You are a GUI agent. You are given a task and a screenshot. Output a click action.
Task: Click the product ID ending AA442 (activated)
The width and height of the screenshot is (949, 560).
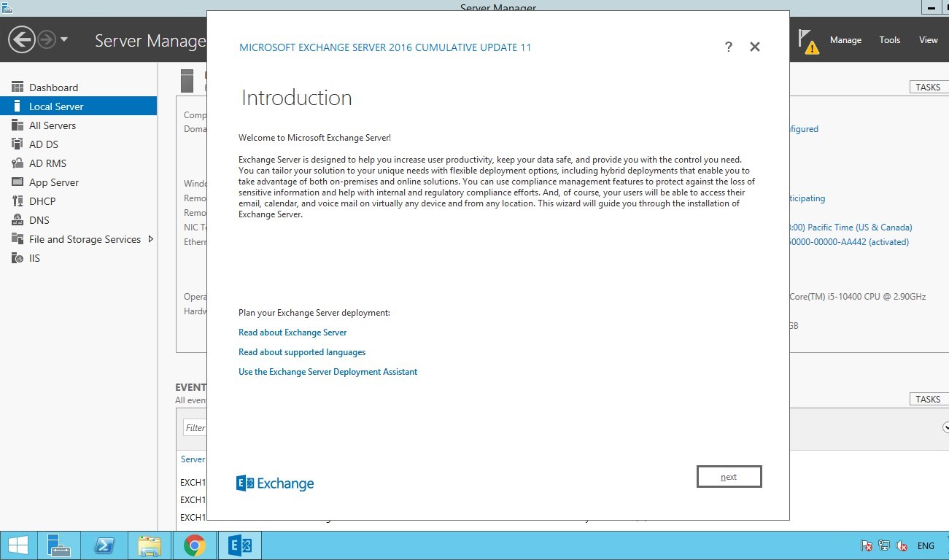coord(849,242)
